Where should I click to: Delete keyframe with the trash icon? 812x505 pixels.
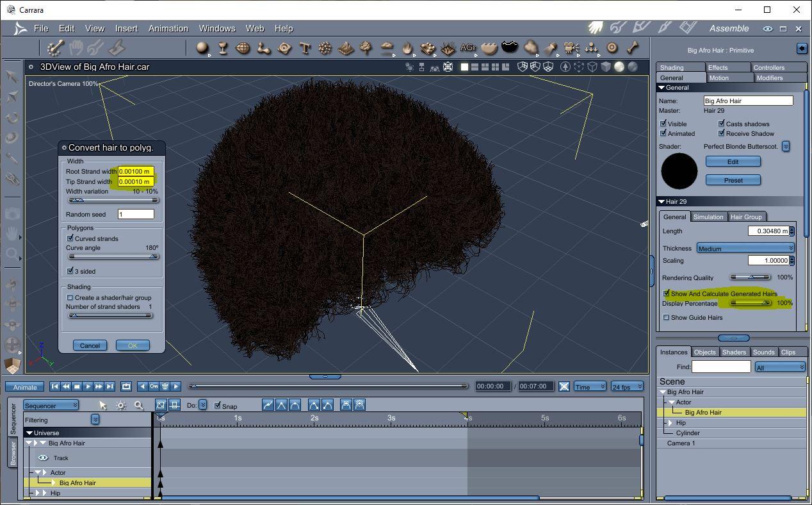click(x=165, y=386)
